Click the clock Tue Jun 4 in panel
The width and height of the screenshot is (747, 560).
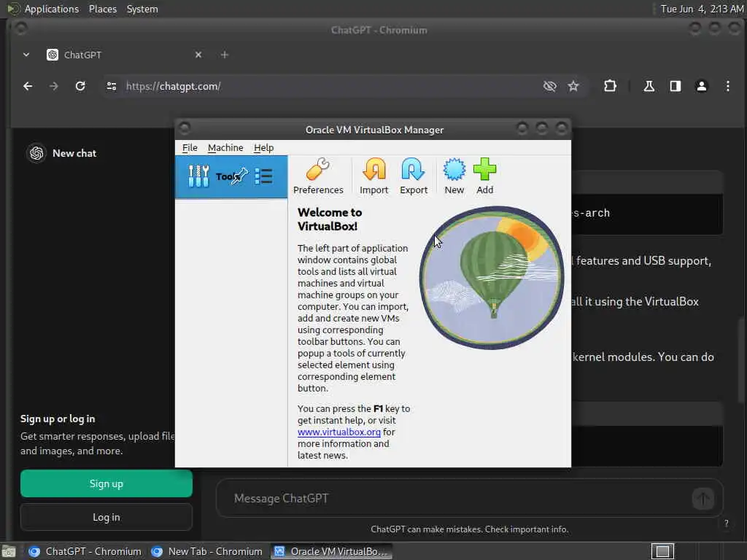click(701, 9)
